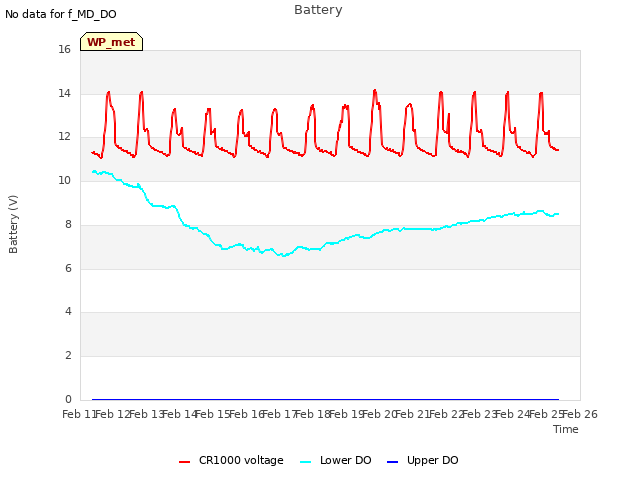Click the cyan Lower DO legend swatch

click(305, 462)
